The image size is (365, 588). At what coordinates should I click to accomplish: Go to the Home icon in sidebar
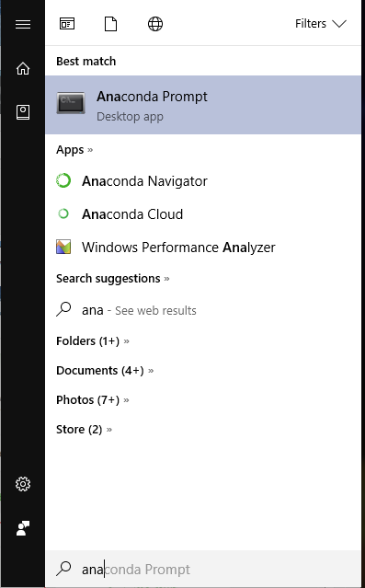pos(23,68)
